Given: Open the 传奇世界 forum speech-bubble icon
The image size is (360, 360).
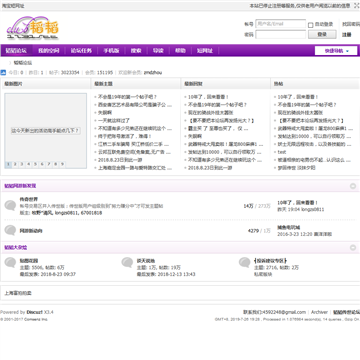Looking at the screenshot, I should [10, 205].
